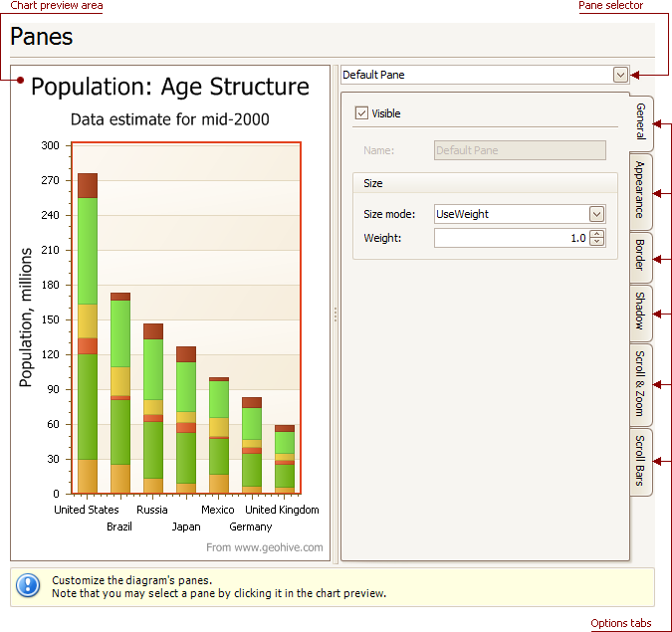Click the blue information icon
Viewport: 672px width, 632px height.
(x=30, y=586)
